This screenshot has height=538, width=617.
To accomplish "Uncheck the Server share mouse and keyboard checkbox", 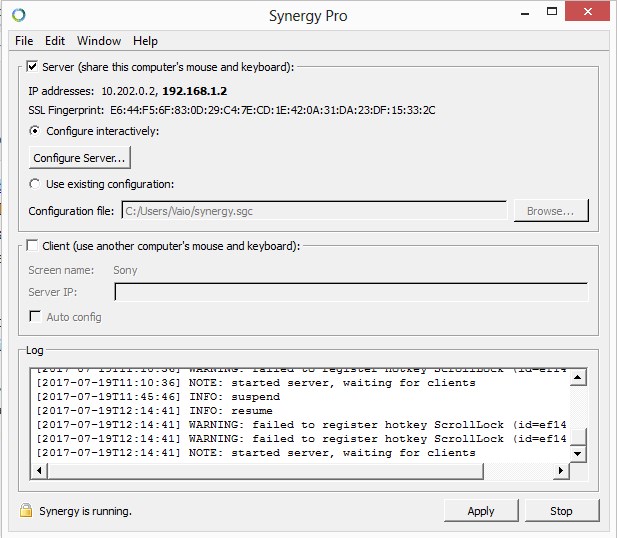I will tap(32, 67).
